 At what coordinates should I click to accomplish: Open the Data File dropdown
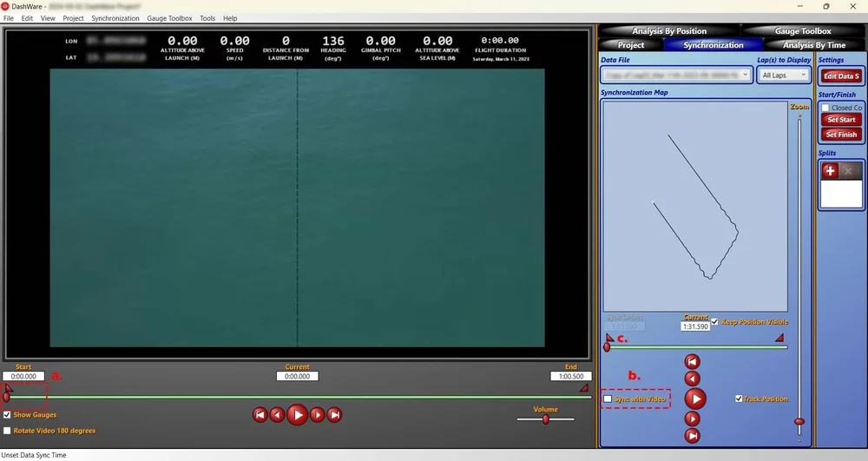(x=676, y=75)
